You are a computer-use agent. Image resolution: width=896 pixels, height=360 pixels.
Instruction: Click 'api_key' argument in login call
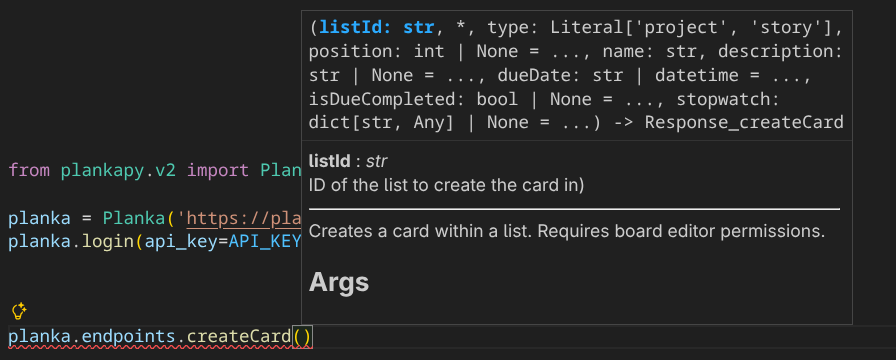[x=182, y=242]
